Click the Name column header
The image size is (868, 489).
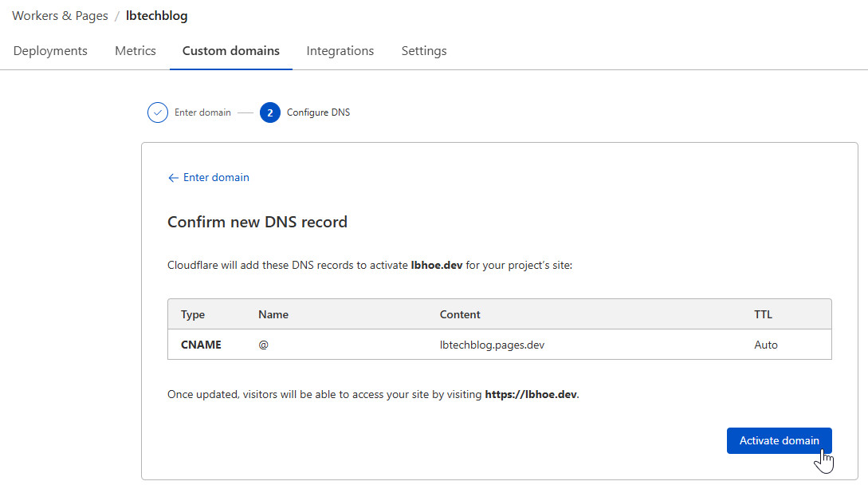pyautogui.click(x=273, y=314)
